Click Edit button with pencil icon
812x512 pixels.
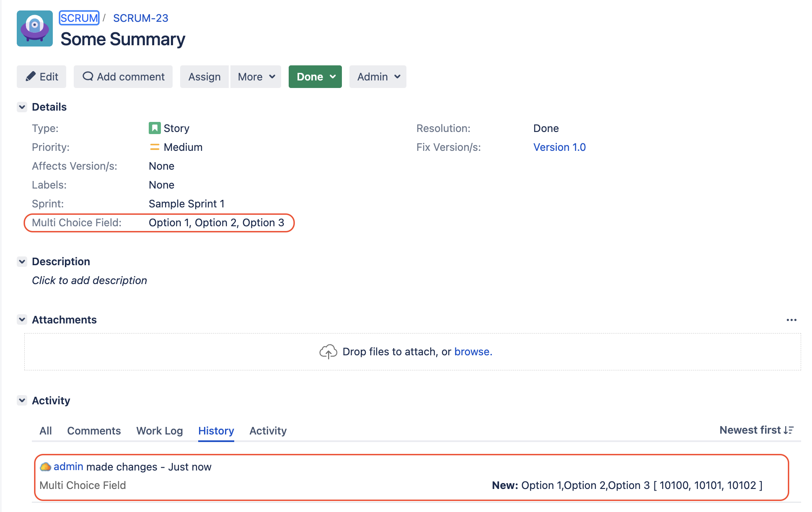(x=41, y=77)
